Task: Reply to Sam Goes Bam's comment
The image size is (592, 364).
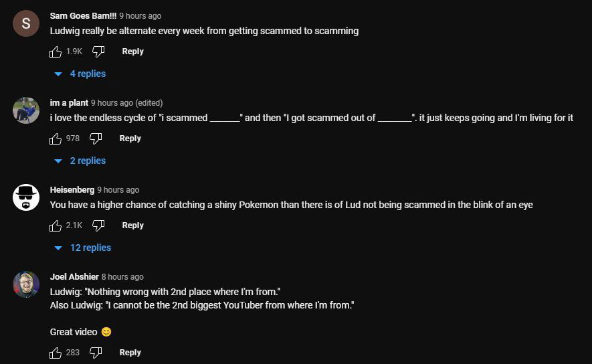Action: [132, 52]
